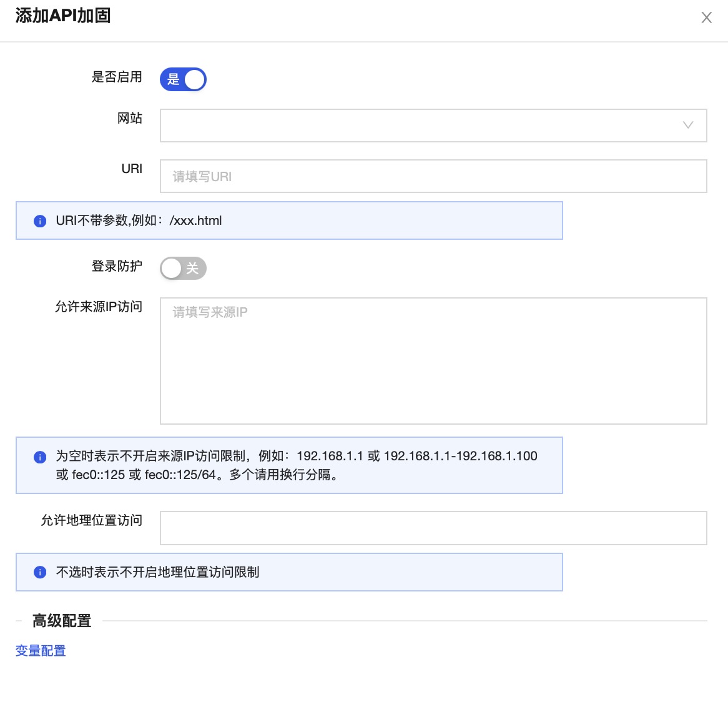
Task: Enable the 登录防护 switch
Action: tap(183, 269)
